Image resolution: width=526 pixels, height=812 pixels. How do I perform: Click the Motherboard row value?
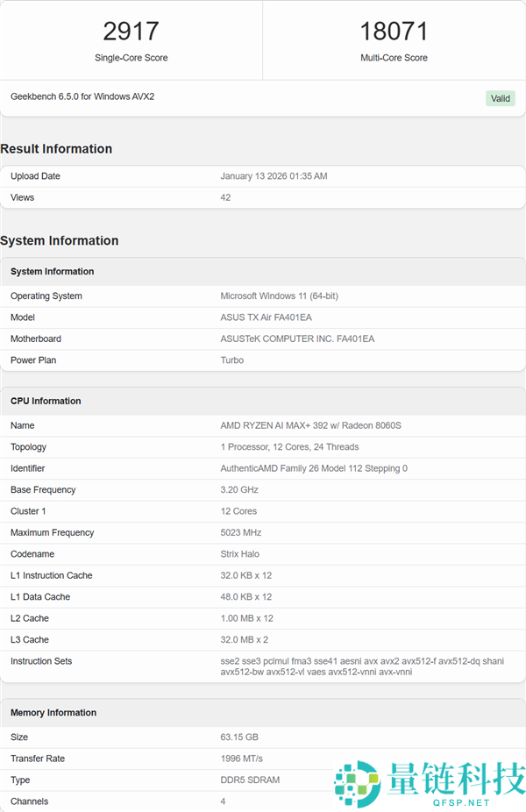[297, 338]
